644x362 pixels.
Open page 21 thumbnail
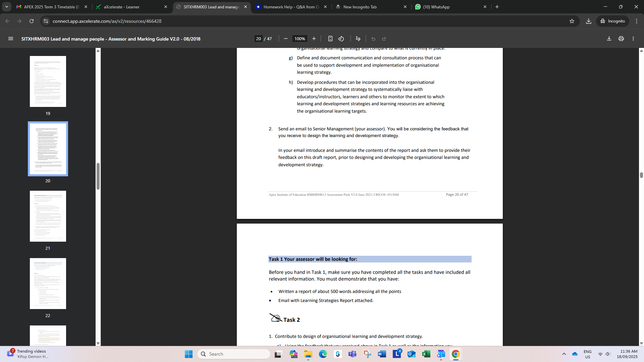(x=48, y=216)
